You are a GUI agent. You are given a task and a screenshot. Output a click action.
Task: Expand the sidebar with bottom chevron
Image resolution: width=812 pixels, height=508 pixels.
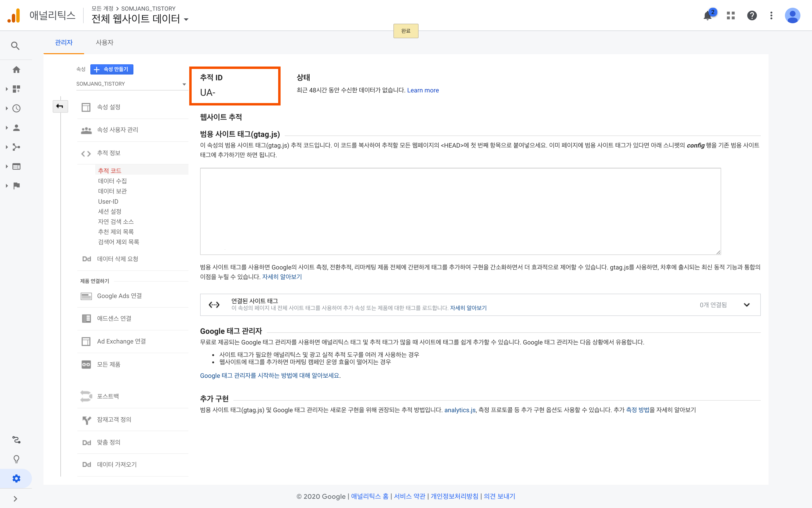[x=15, y=499]
